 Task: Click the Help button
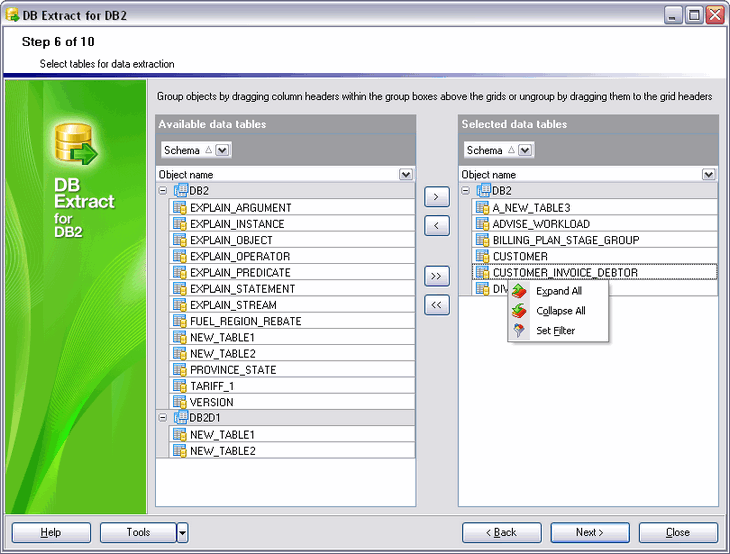coord(51,533)
